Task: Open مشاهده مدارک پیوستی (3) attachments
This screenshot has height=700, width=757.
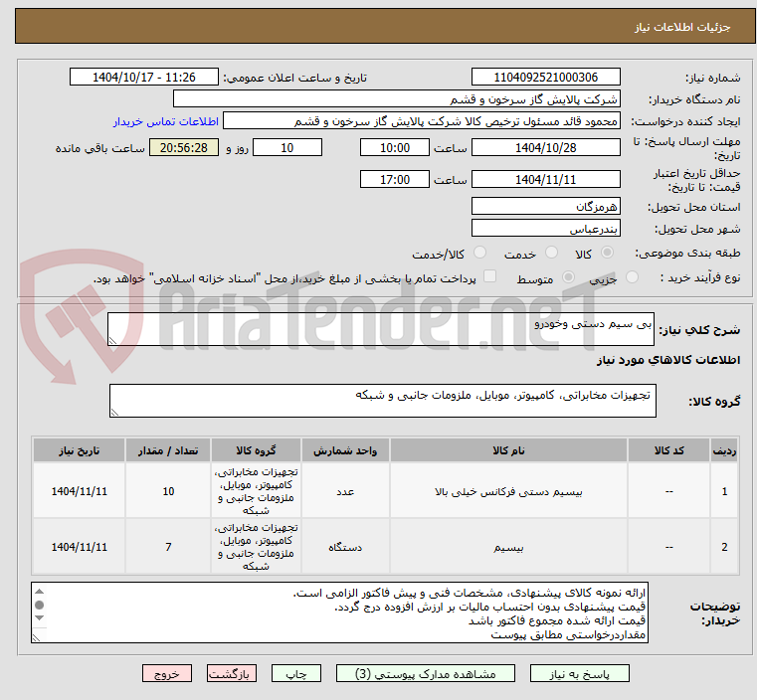Action: click(426, 673)
